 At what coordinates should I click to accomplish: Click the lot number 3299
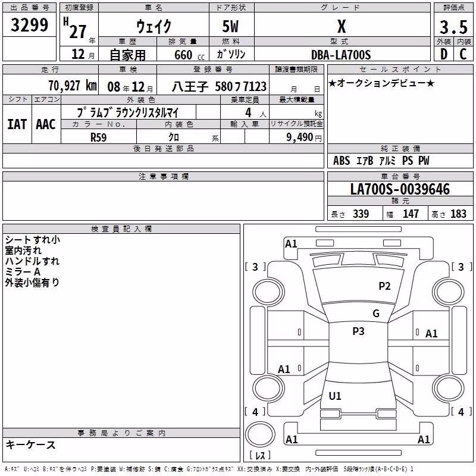tap(29, 25)
